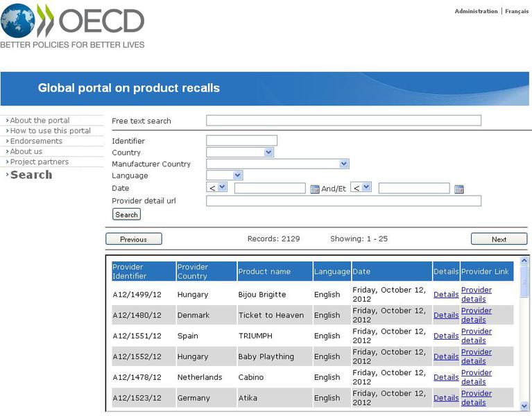Click the Showing: 1 - 25 text

point(359,239)
